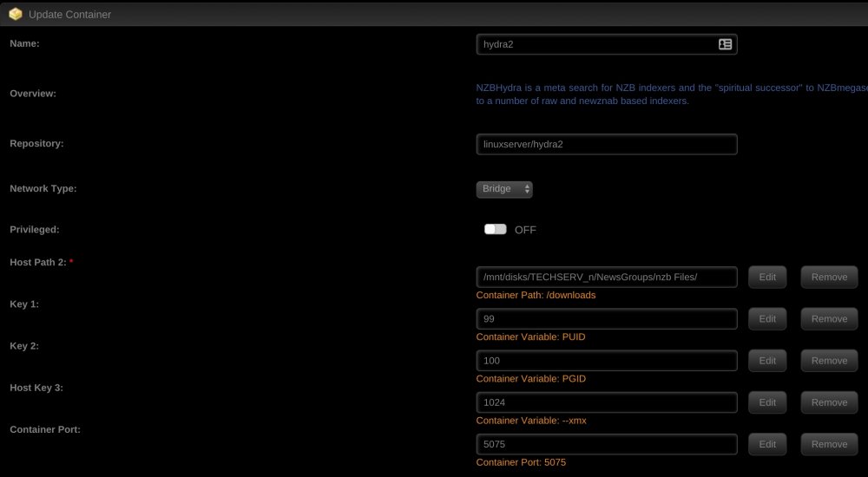
Task: Focus the Host Path 2 input field
Action: click(x=606, y=278)
